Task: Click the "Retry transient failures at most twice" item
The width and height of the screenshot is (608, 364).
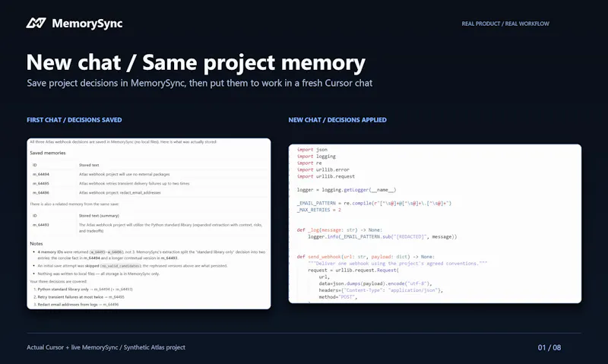Action: pos(81,296)
